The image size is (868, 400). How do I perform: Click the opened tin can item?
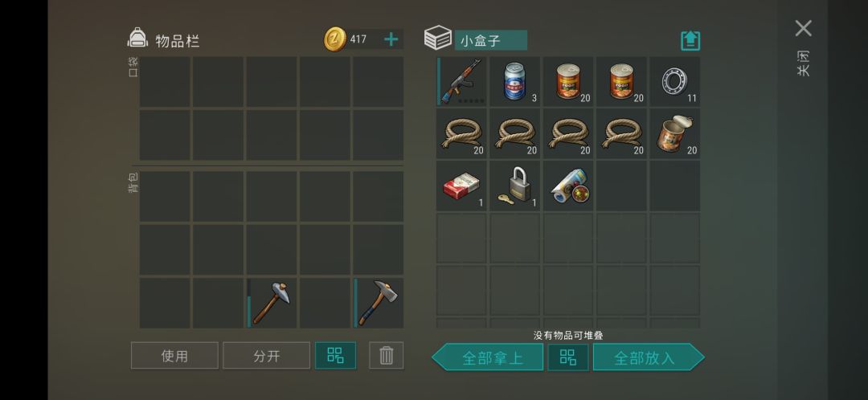[x=674, y=133]
